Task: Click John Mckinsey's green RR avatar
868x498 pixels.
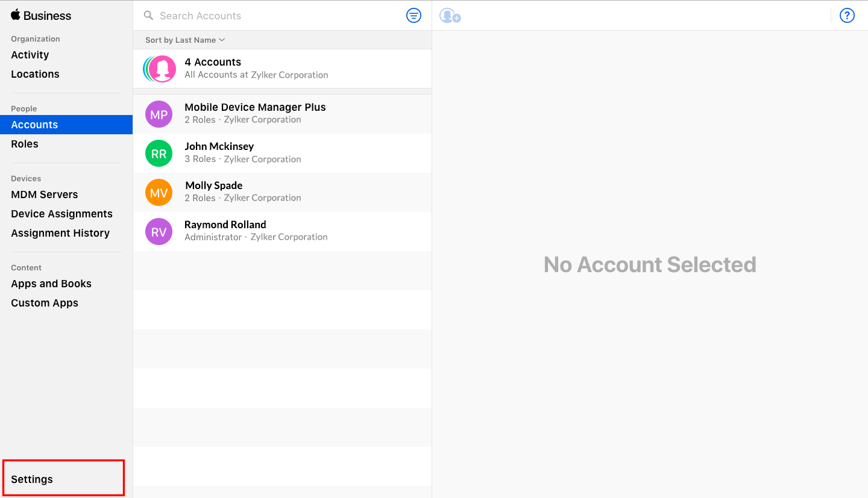Action: point(159,153)
